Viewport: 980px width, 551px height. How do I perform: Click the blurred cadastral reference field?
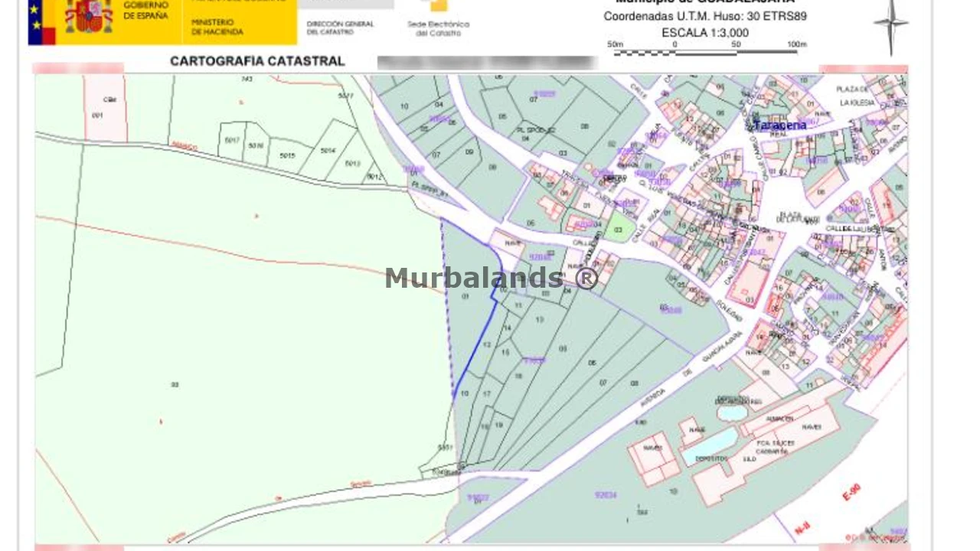pyautogui.click(x=487, y=62)
